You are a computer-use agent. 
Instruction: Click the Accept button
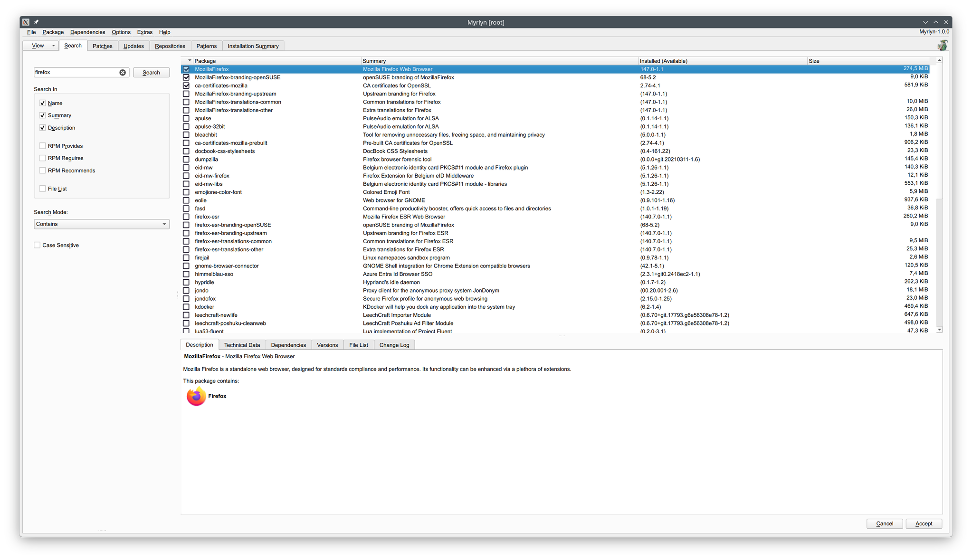[923, 523]
